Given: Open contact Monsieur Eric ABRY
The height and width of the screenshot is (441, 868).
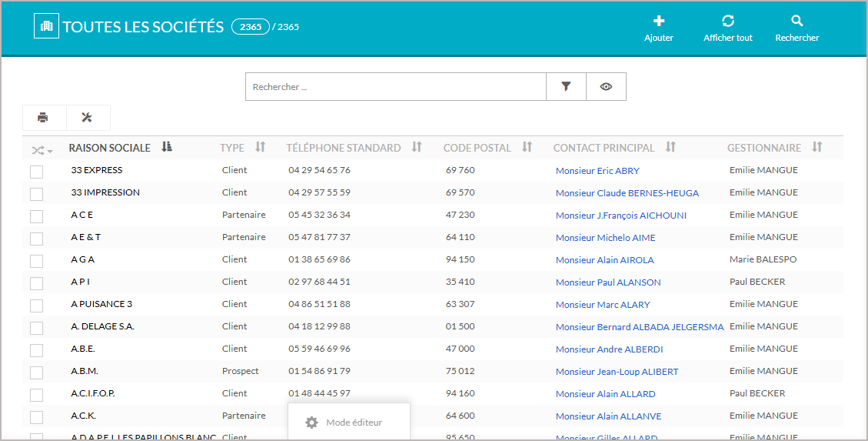Looking at the screenshot, I should tap(597, 171).
